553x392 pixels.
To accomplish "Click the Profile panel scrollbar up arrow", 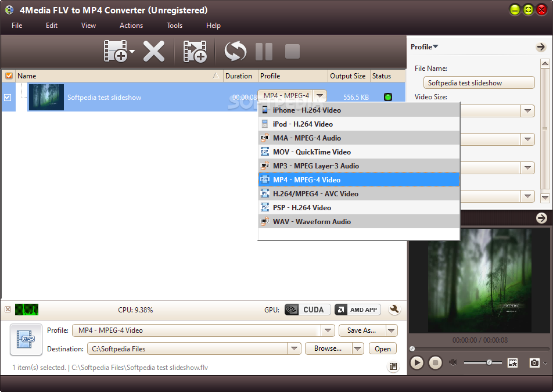I will [x=545, y=63].
